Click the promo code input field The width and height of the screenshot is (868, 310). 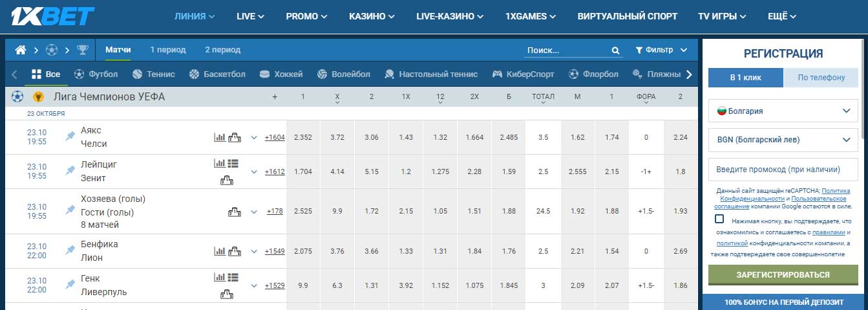coord(783,169)
